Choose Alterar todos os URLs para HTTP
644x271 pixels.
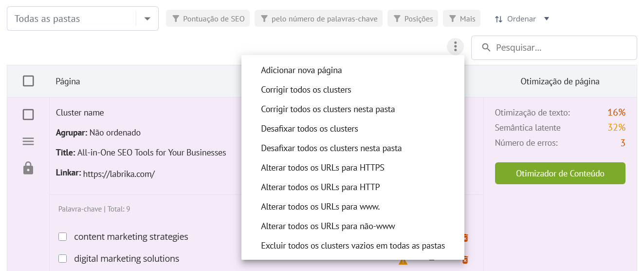[353, 187]
